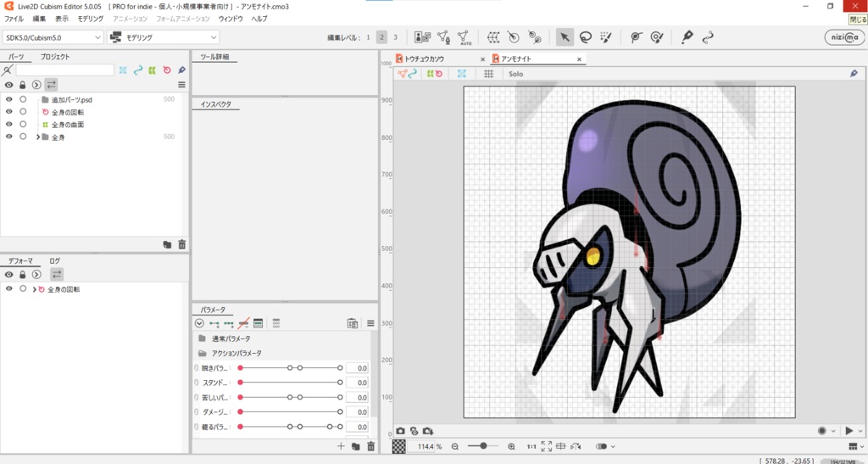Image resolution: width=868 pixels, height=464 pixels.
Task: Open the モデリング menu
Action: [90, 19]
